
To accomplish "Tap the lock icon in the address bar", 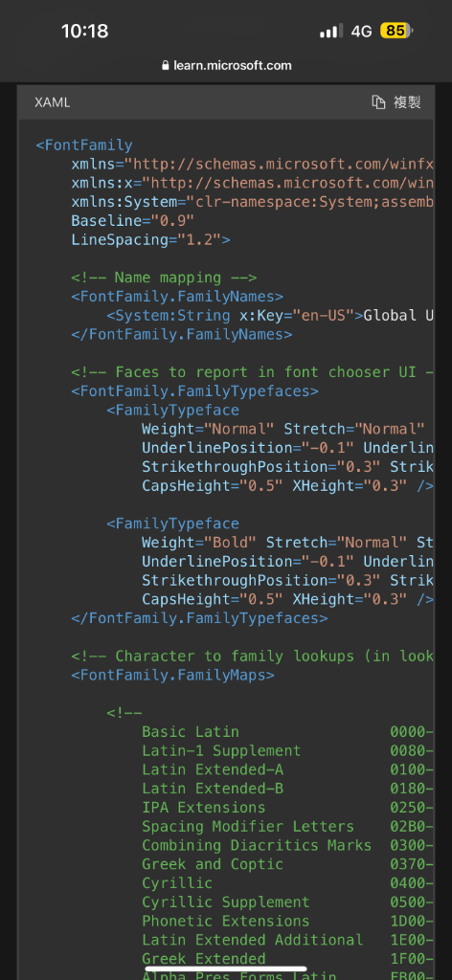I will click(165, 66).
